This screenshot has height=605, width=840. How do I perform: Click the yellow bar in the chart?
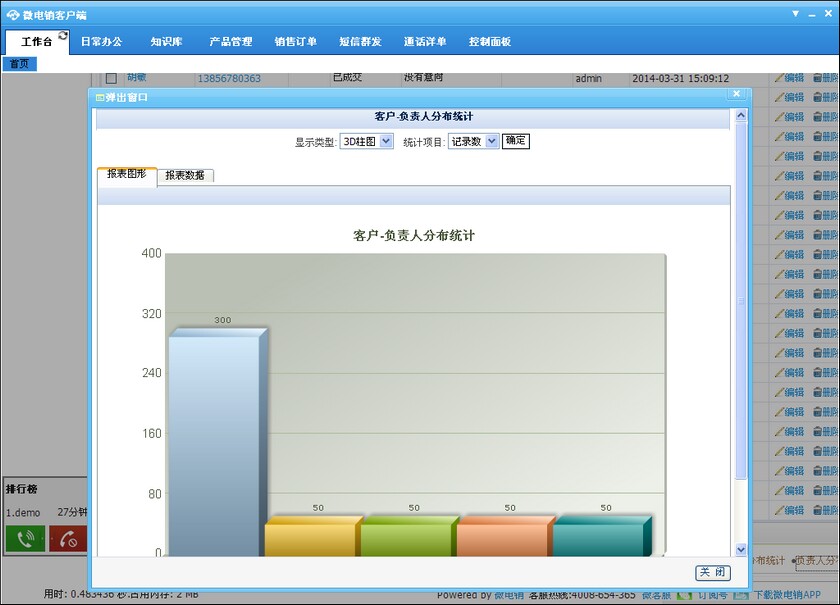[313, 536]
